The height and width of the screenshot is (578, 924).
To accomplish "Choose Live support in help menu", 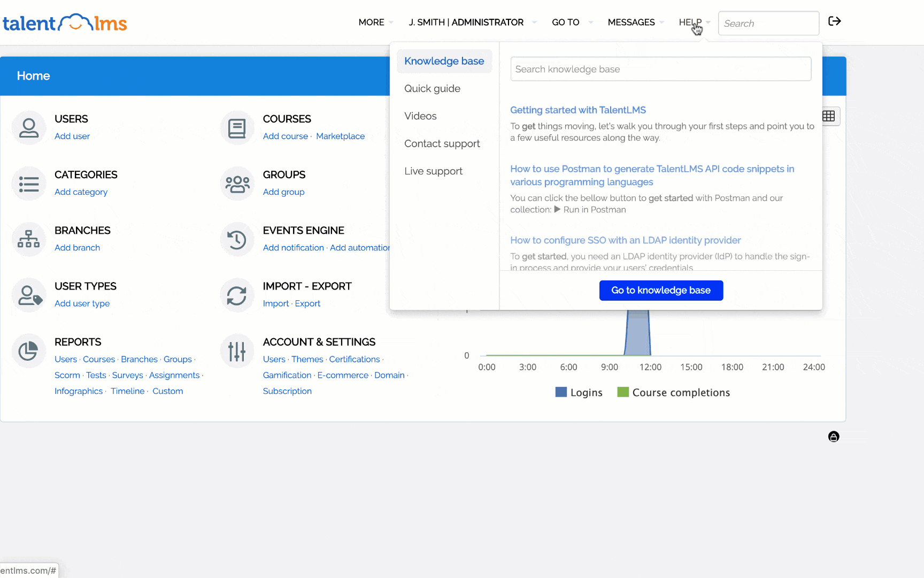I will point(433,171).
